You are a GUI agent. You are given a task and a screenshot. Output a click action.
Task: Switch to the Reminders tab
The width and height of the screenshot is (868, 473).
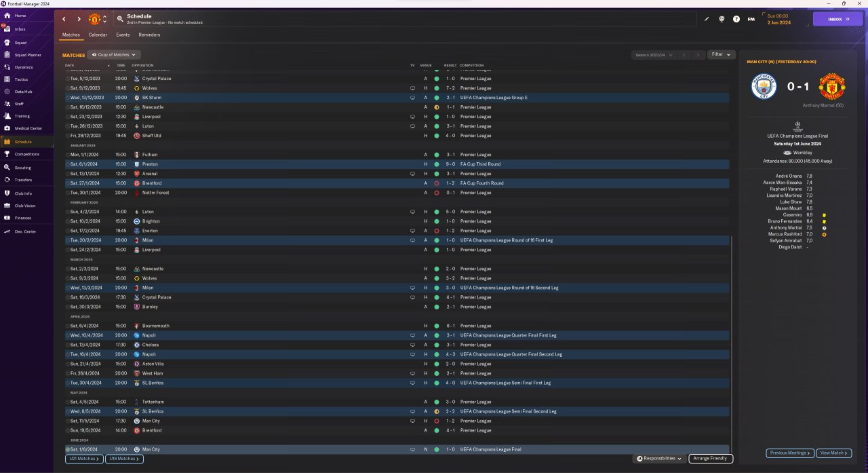click(x=149, y=35)
